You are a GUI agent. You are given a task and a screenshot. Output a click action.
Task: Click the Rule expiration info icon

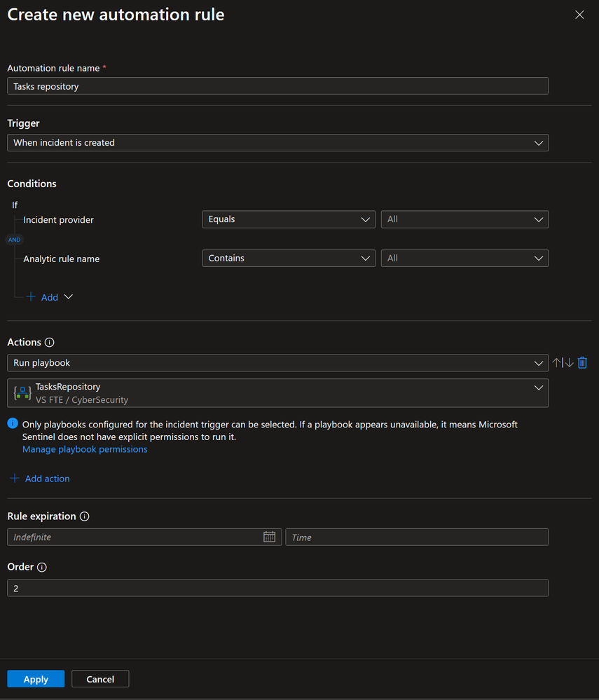pyautogui.click(x=85, y=516)
